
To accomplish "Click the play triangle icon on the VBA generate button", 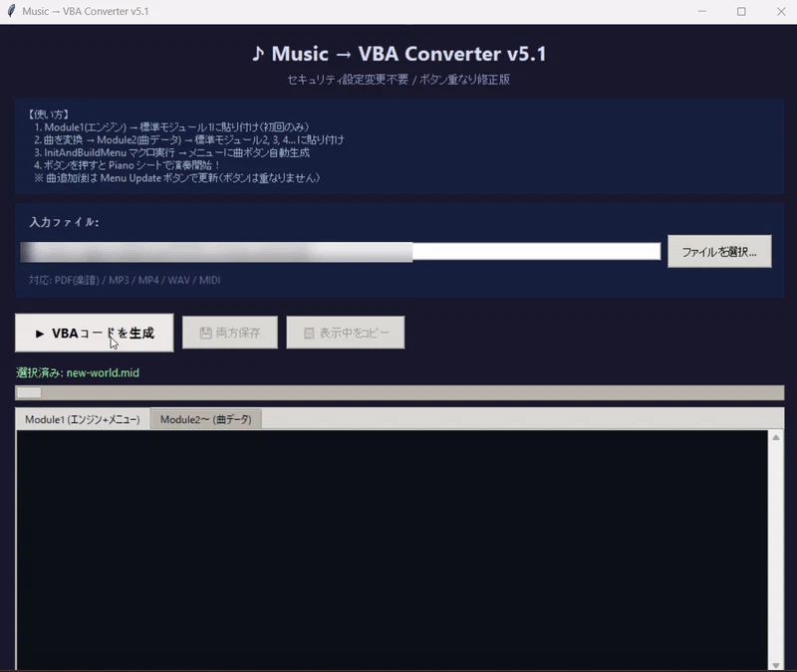I will [x=40, y=334].
